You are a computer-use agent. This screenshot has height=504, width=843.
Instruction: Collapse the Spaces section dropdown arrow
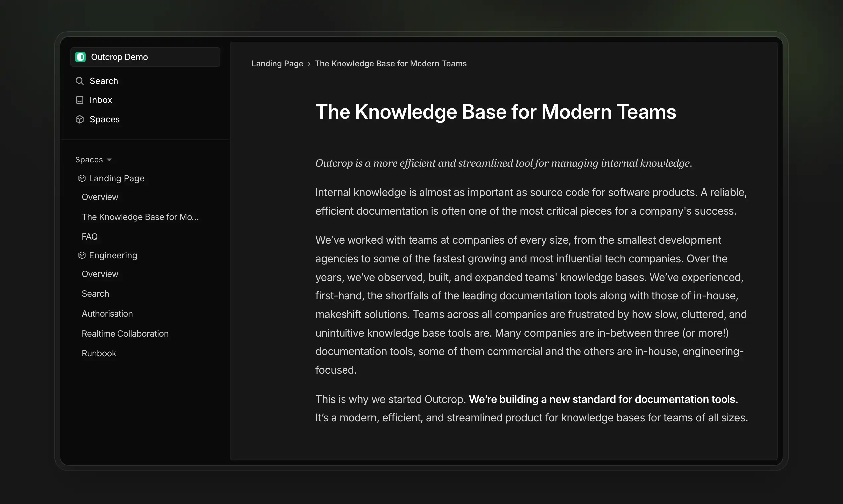pyautogui.click(x=109, y=160)
